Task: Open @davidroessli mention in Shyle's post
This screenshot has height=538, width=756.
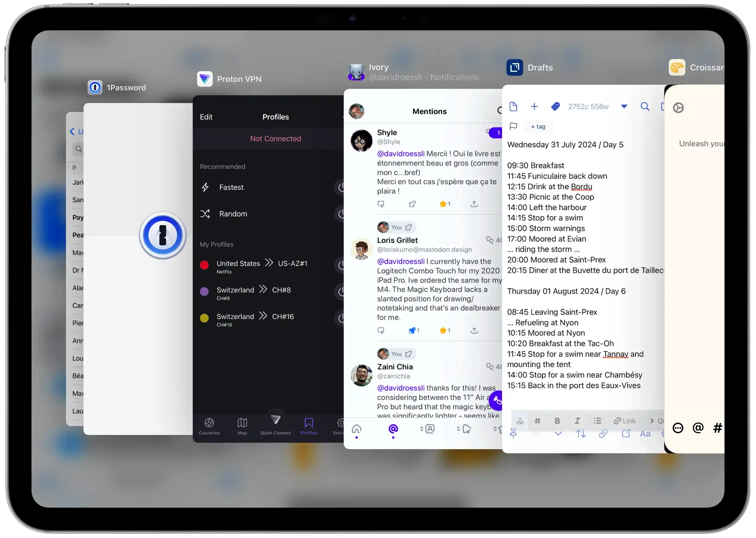Action: coord(401,154)
